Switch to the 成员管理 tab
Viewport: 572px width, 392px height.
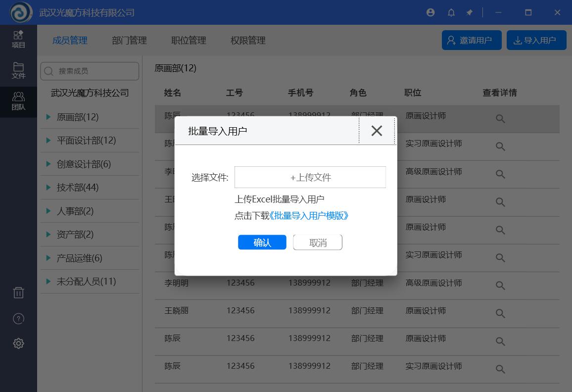(70, 40)
